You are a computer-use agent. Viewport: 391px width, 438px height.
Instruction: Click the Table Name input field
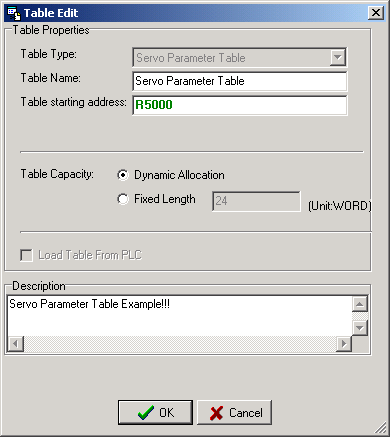tap(240, 81)
